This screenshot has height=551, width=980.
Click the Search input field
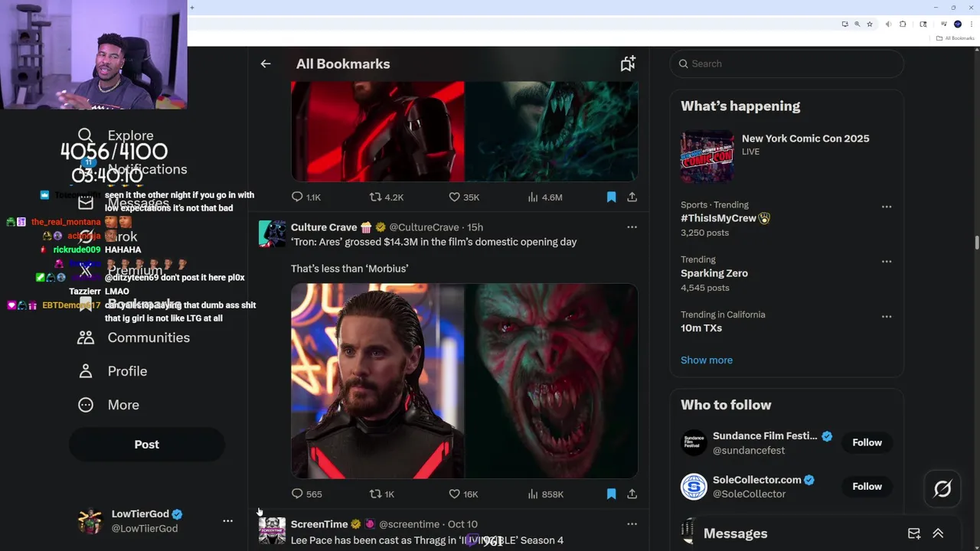(x=787, y=64)
